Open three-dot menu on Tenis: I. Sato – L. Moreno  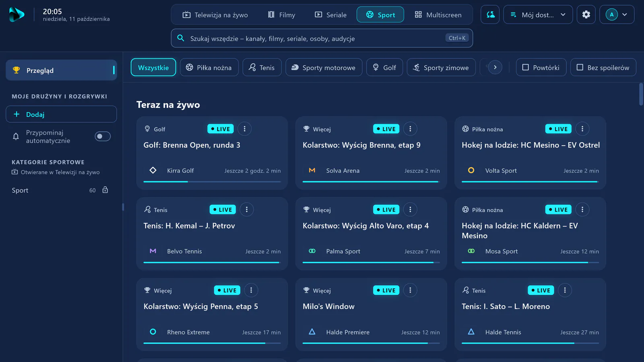[x=565, y=290]
